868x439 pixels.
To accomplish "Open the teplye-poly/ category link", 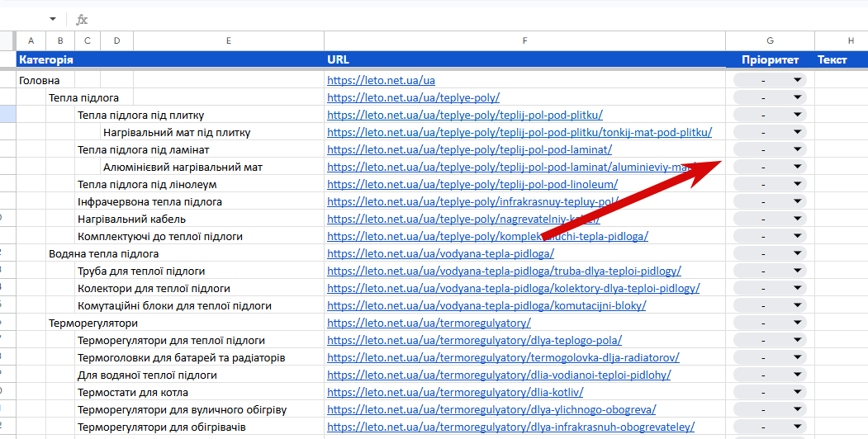I will click(x=413, y=98).
